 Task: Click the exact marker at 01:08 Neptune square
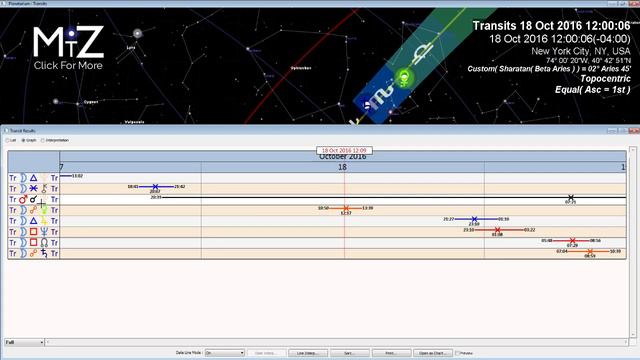pyautogui.click(x=497, y=230)
